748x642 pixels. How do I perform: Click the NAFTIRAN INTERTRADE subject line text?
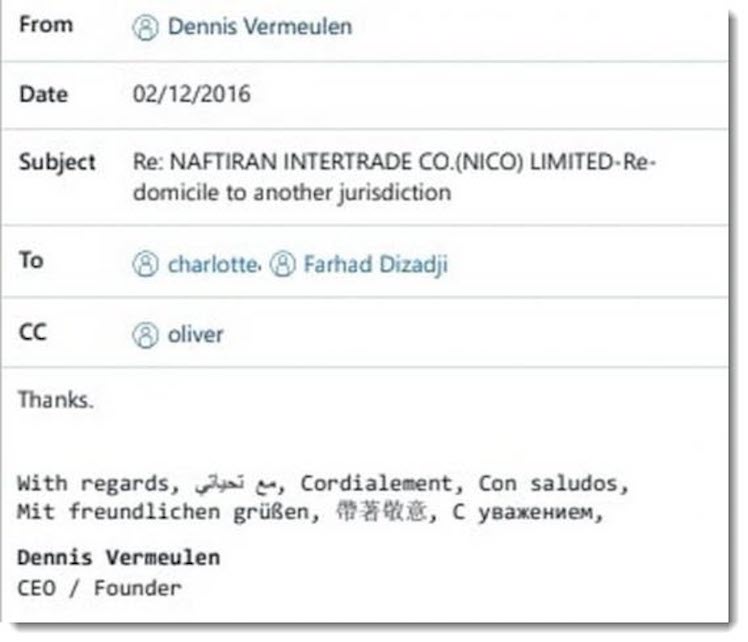394,162
